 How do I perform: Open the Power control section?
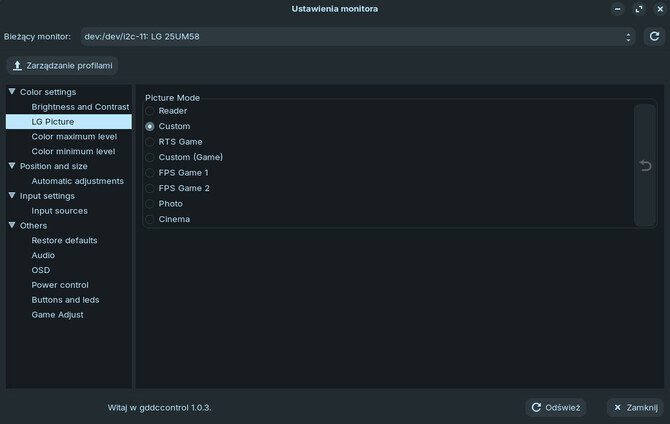(x=60, y=285)
